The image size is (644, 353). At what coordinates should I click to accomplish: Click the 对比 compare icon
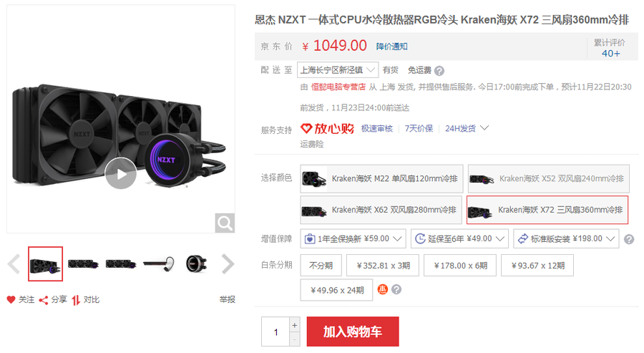coord(76,300)
